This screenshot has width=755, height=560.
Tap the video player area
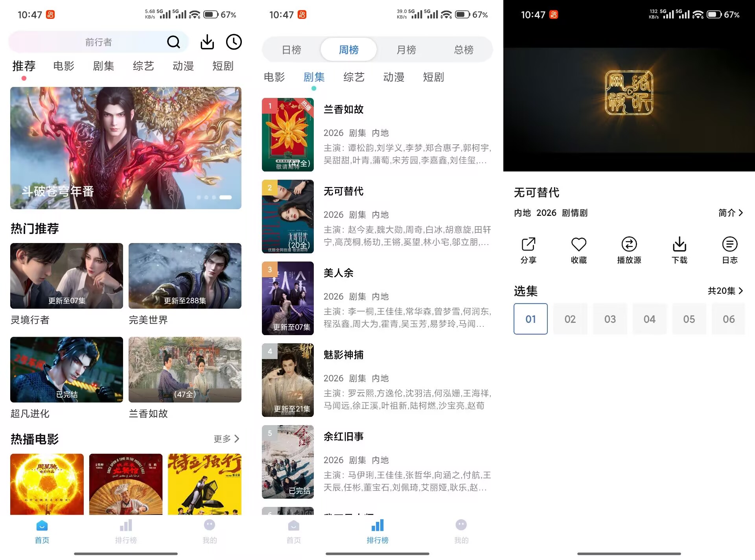pyautogui.click(x=629, y=100)
